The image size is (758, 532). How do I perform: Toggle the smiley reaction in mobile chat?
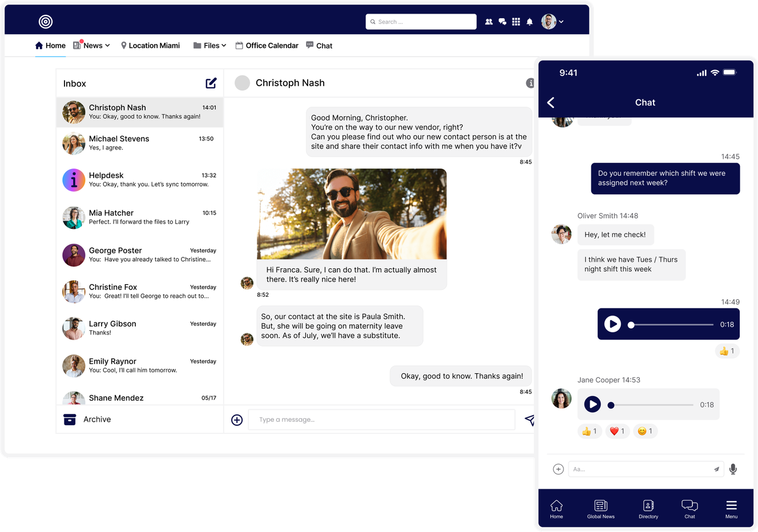coord(645,431)
